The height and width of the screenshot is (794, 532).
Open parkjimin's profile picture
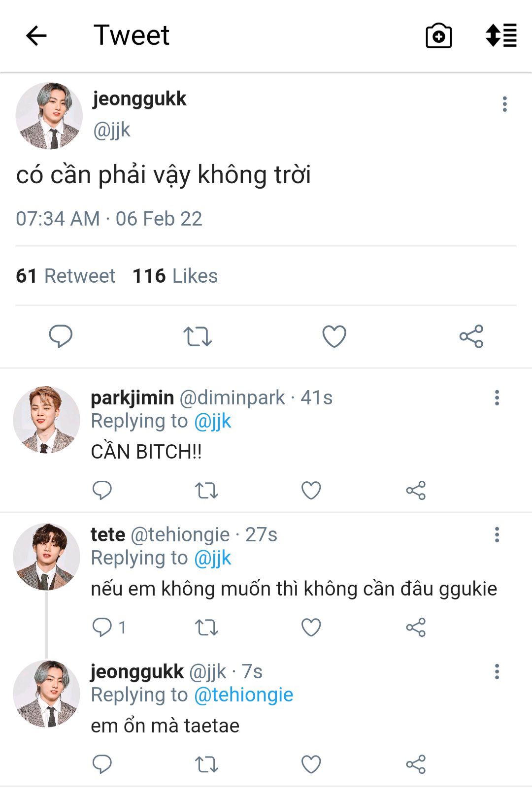pyautogui.click(x=46, y=420)
